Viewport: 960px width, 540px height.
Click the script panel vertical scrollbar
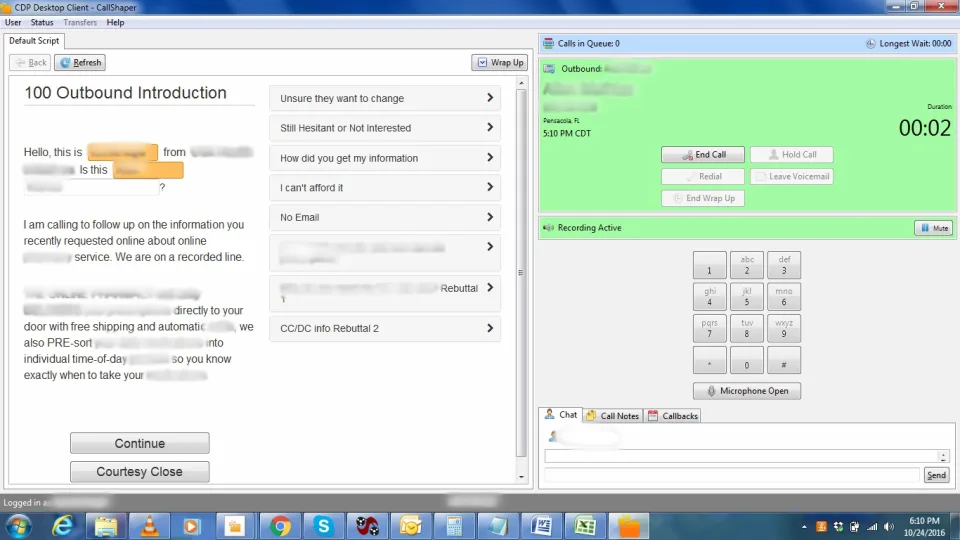click(521, 273)
